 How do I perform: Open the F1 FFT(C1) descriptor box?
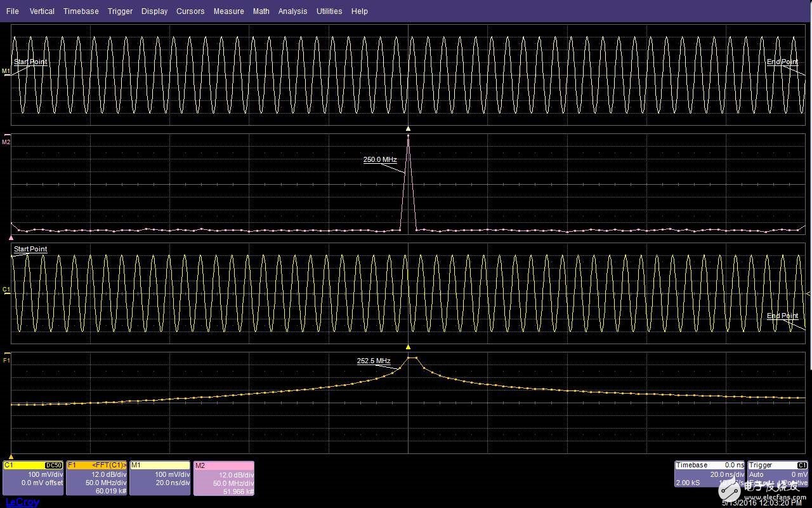[x=96, y=478]
